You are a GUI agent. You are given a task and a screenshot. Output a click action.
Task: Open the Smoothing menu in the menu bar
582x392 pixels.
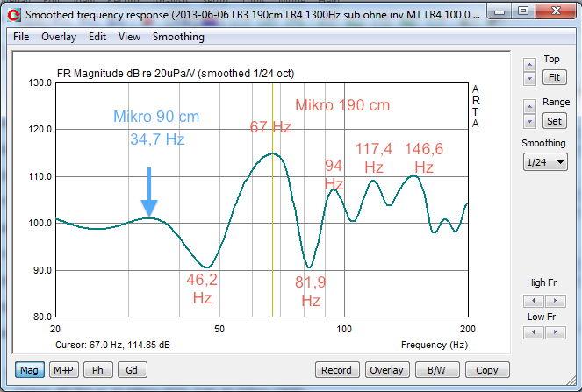178,37
